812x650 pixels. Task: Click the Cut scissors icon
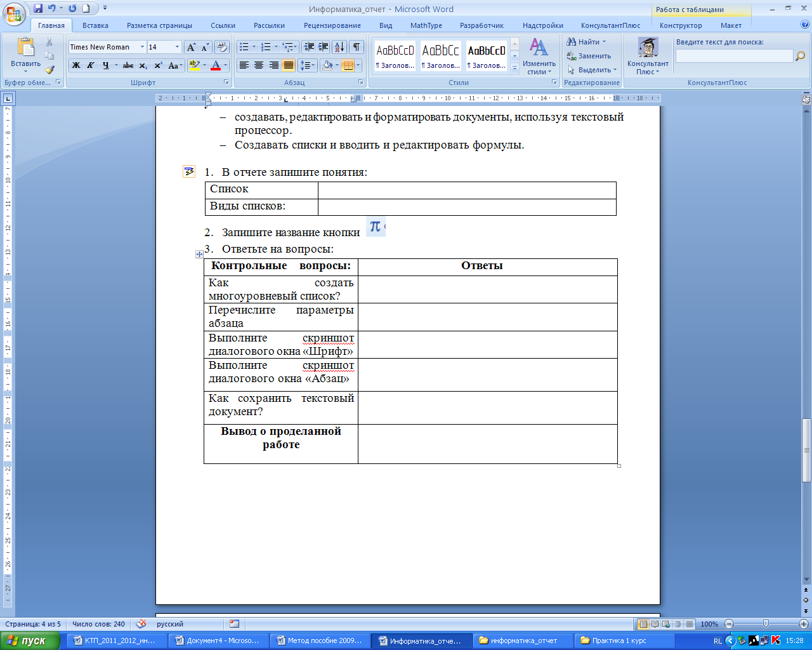pyautogui.click(x=49, y=43)
